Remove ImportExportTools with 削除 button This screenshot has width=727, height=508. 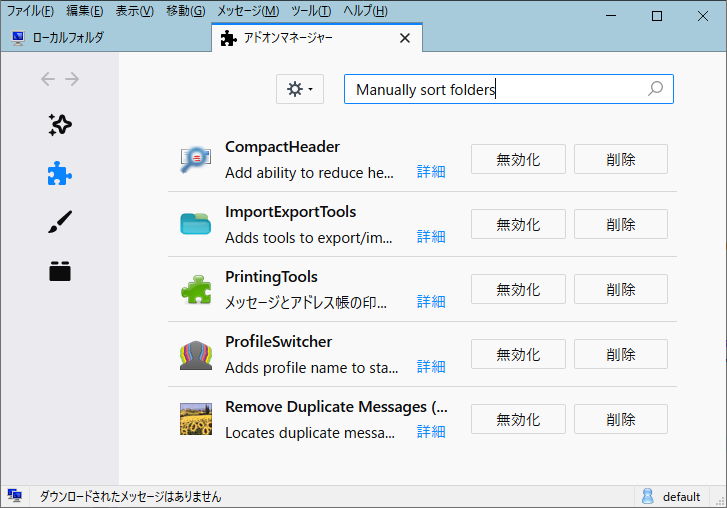click(621, 224)
